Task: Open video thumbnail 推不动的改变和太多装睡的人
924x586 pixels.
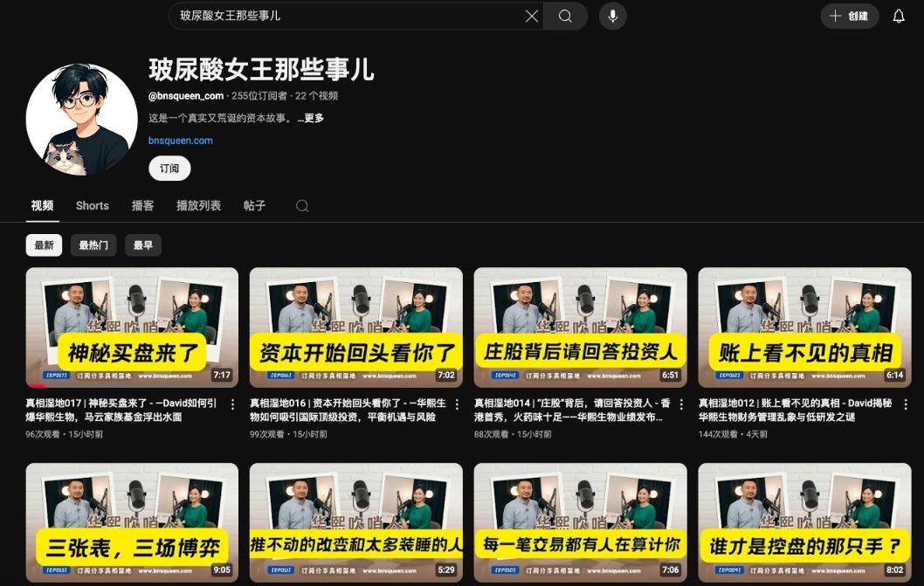Action: (x=356, y=523)
